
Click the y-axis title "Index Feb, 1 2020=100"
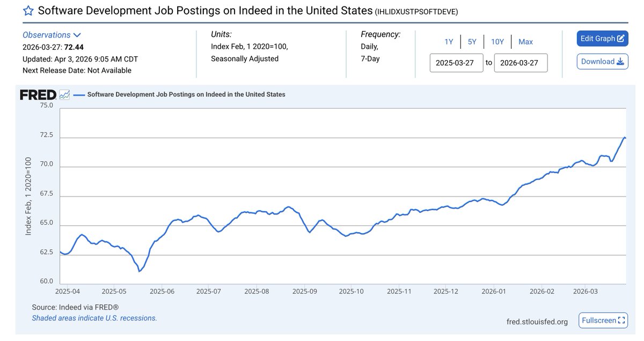(28, 196)
